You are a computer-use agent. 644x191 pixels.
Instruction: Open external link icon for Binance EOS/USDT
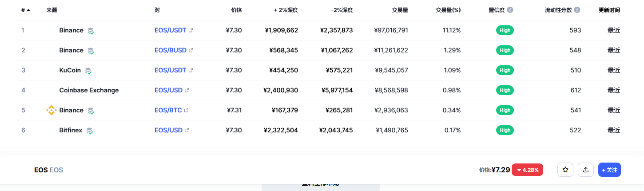coord(191,31)
